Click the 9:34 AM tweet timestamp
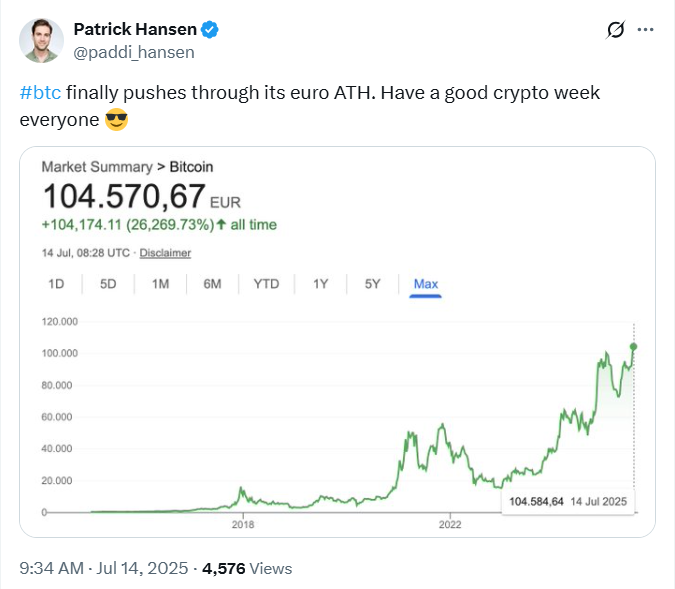This screenshot has width=675, height=589. point(52,568)
